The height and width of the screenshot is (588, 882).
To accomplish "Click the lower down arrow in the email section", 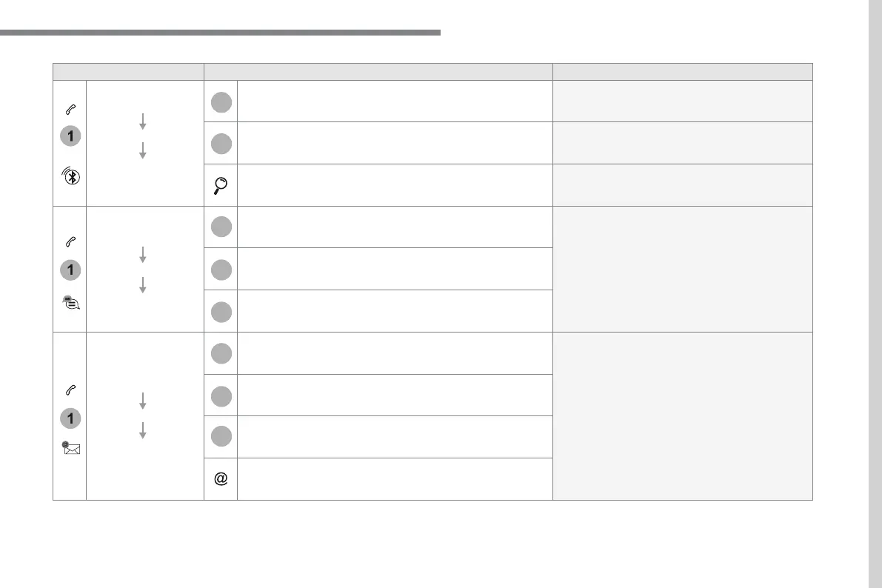I will (x=143, y=430).
